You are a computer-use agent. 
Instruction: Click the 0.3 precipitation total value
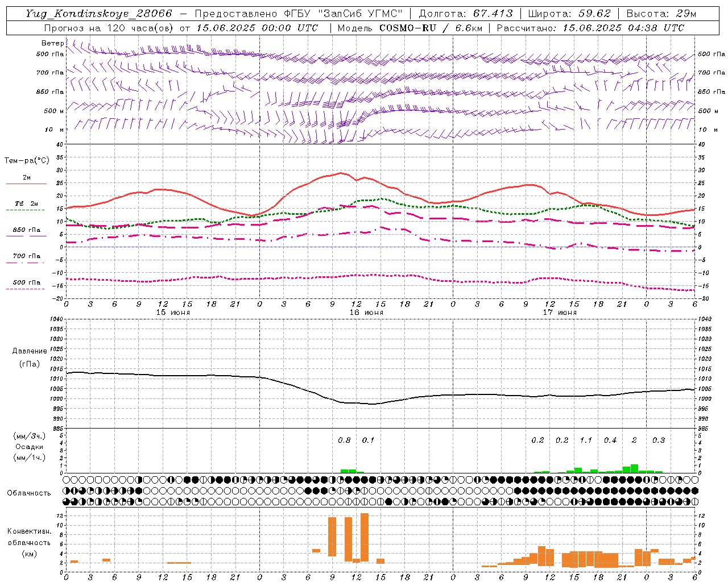[659, 440]
